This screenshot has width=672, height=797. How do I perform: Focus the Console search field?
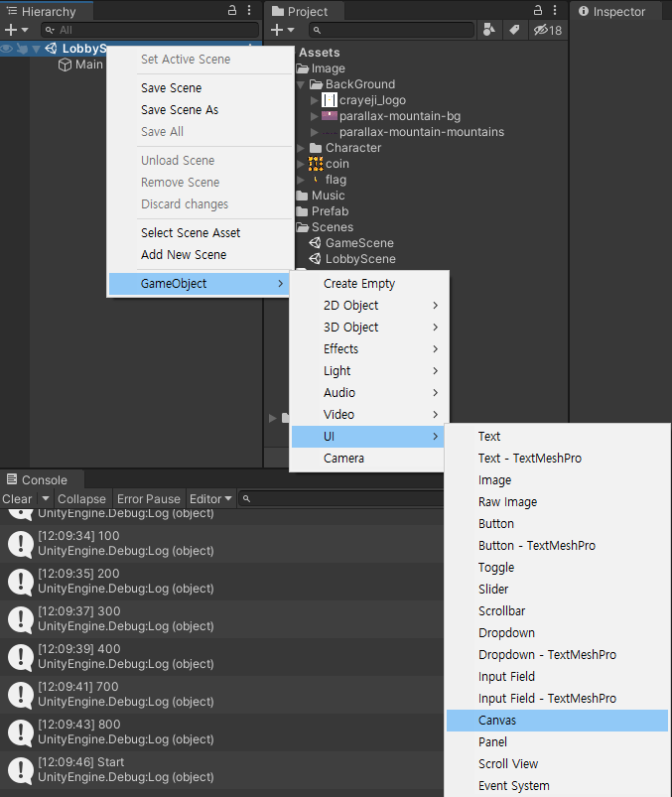pyautogui.click(x=340, y=499)
